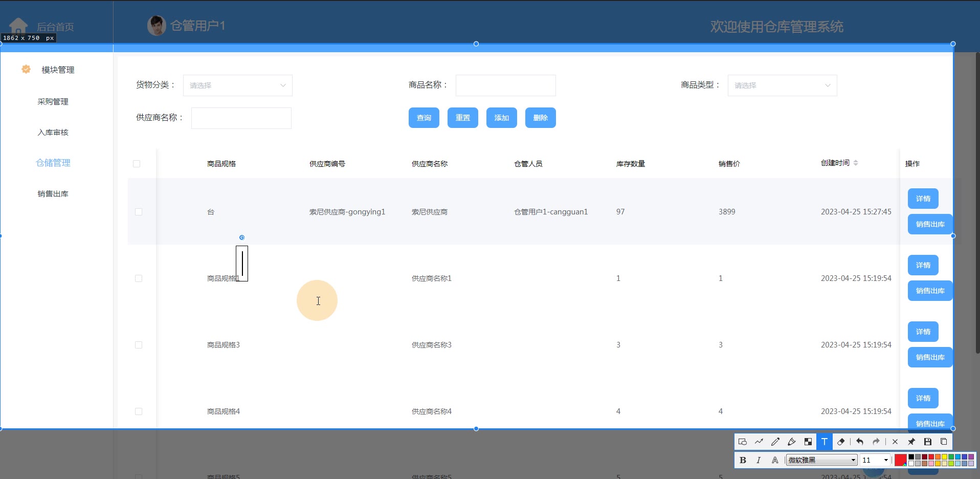Open 采购管理 in sidebar
Screen dimensions: 980x479
coord(53,101)
